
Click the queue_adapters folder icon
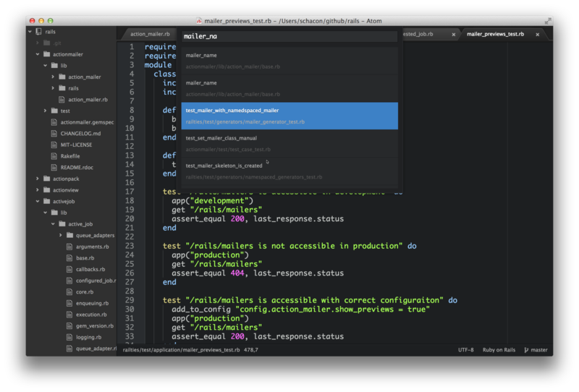pyautogui.click(x=70, y=235)
